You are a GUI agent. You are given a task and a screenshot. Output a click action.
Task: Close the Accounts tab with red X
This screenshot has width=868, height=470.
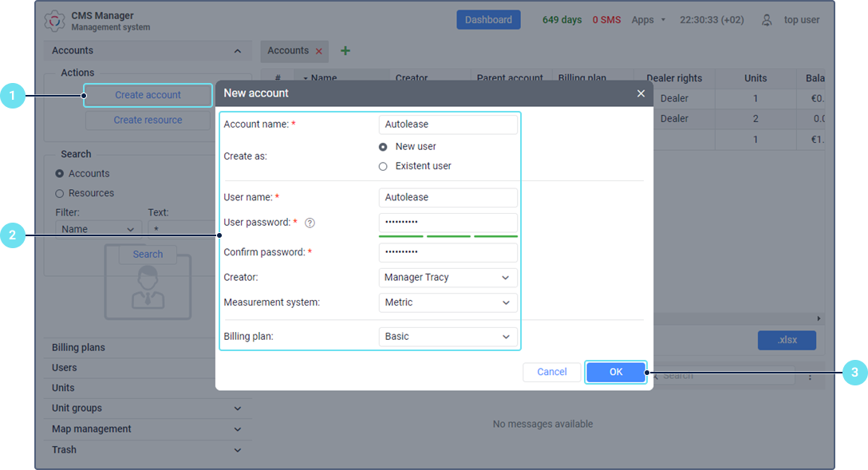(319, 51)
